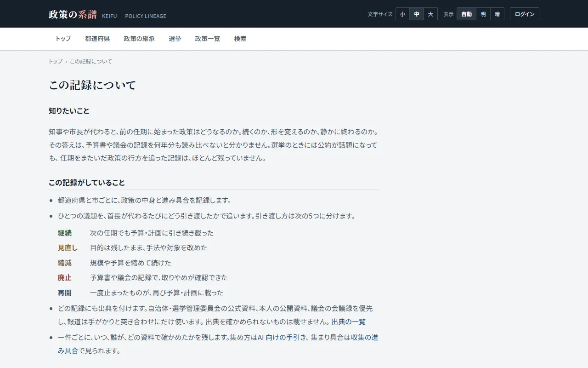The width and height of the screenshot is (588, 368).
Task: Open the 選挙 navigation item
Action: click(x=175, y=39)
